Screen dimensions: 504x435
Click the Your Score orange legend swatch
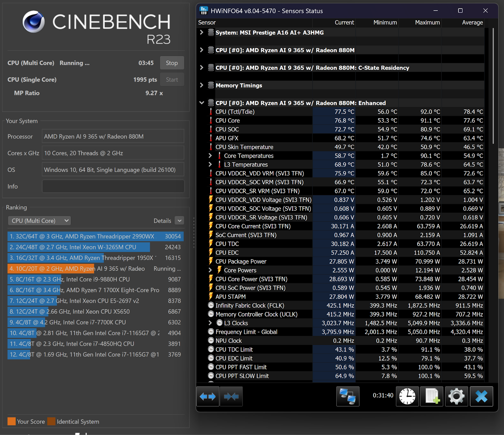click(12, 421)
